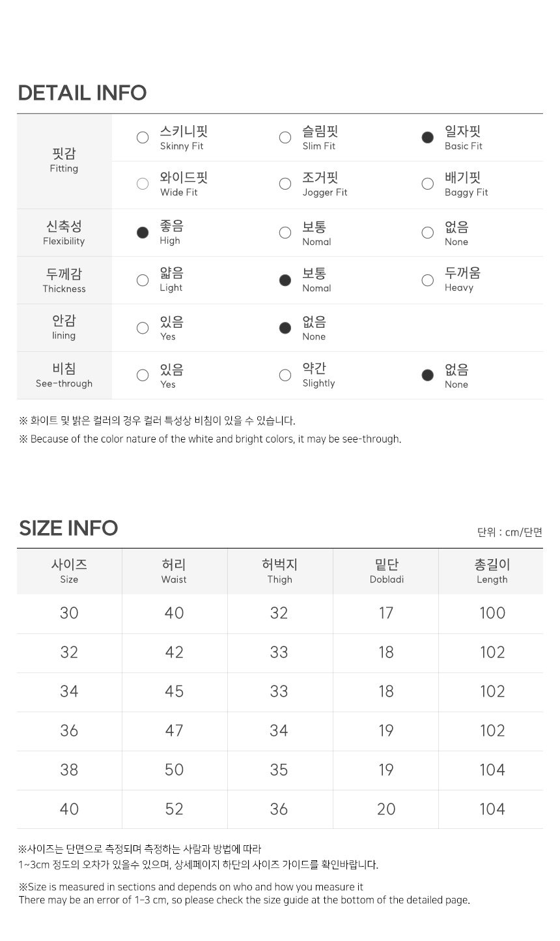
Task: Select the Jogger Fit radio button
Action: pyautogui.click(x=285, y=184)
